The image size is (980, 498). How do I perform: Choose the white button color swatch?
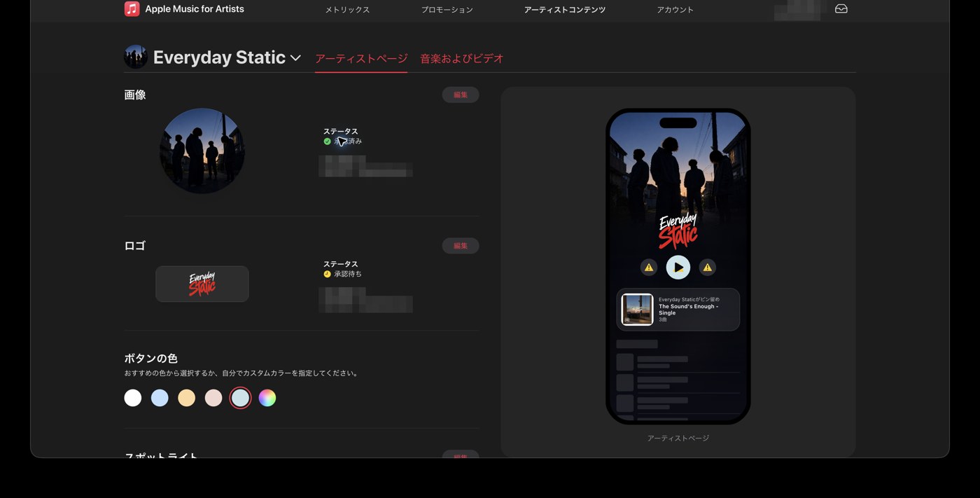click(x=133, y=398)
